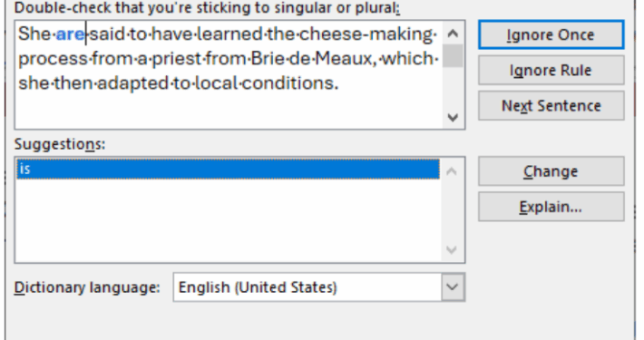The height and width of the screenshot is (340, 644).
Task: Click the highlighted blue word "are"
Action: point(70,34)
